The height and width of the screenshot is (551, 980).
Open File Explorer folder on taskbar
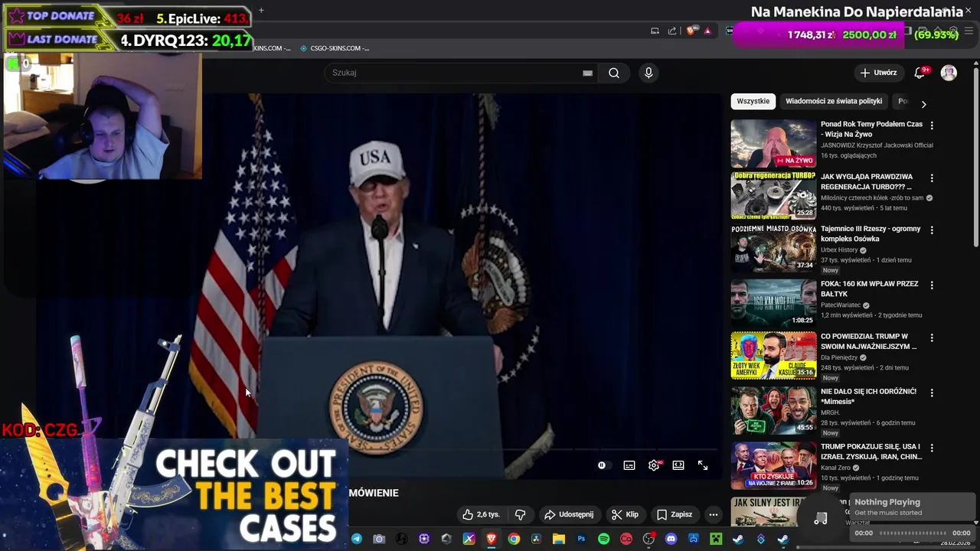(559, 539)
